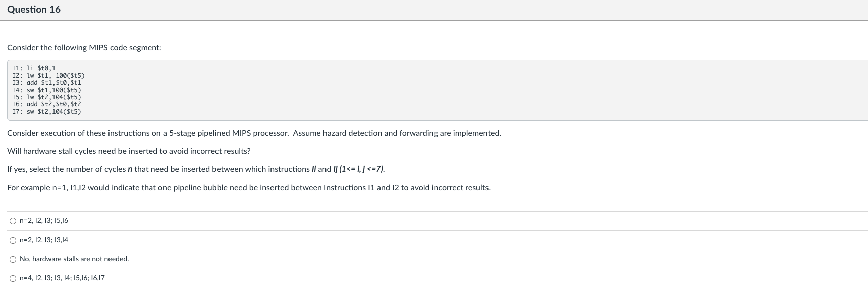Viewport: 868px width, 291px height.
Task: Select the 'No, hardware stalls are not needed' radio
Action: coord(13,259)
